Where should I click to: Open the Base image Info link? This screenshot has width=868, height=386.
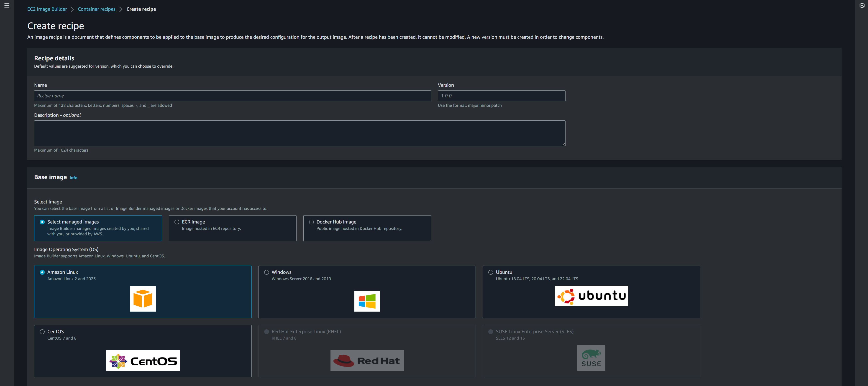tap(74, 178)
